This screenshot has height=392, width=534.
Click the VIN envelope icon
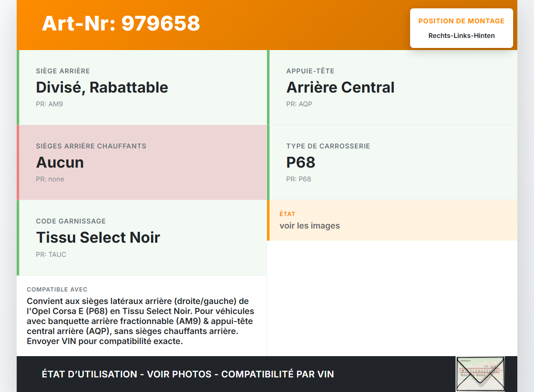coord(480,374)
